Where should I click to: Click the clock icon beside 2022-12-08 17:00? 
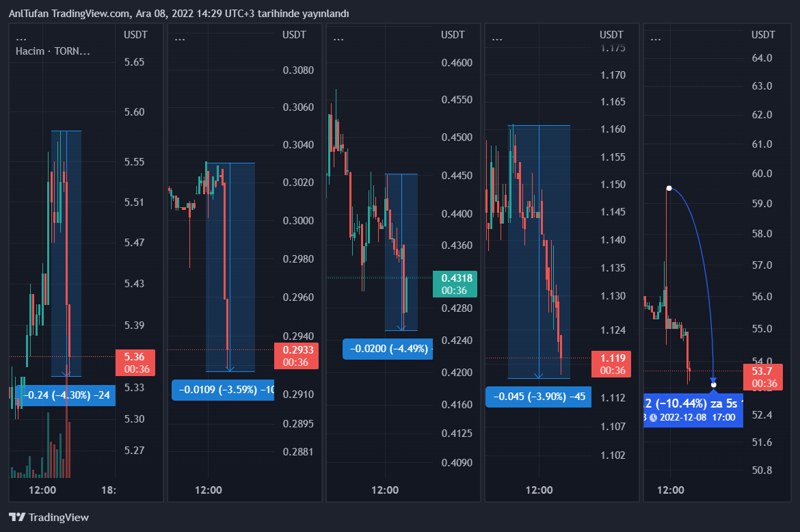(653, 417)
